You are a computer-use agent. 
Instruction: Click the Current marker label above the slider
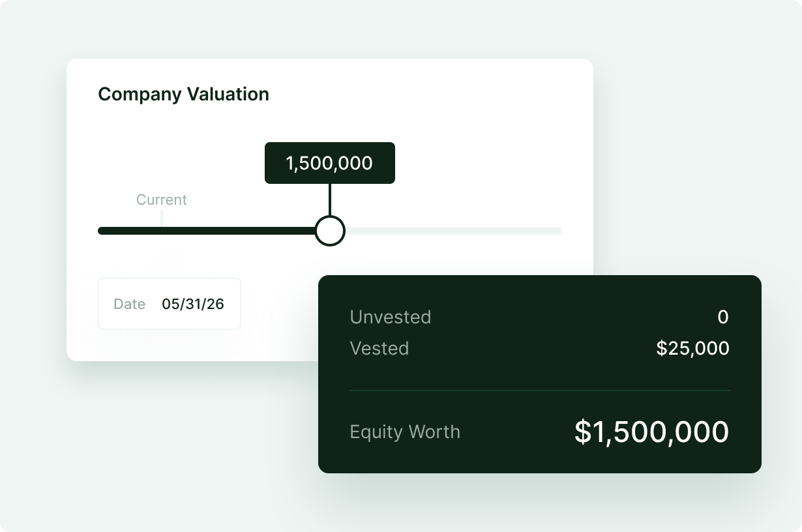click(161, 199)
